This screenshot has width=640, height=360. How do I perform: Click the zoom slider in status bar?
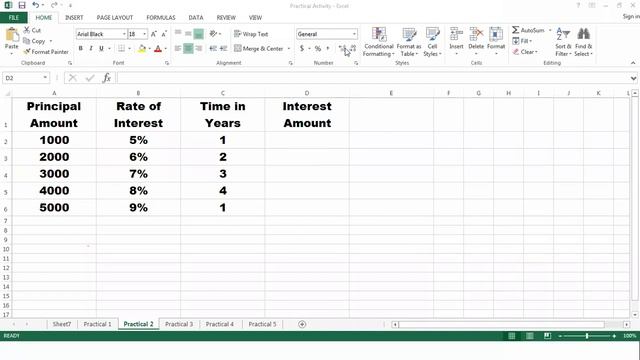click(587, 336)
